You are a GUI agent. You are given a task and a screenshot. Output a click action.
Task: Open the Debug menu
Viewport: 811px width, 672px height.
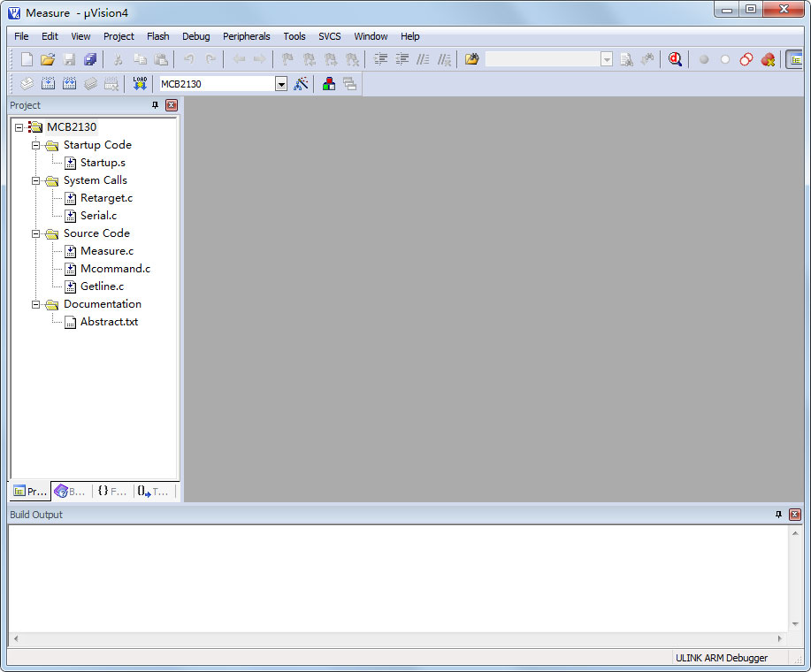(196, 36)
